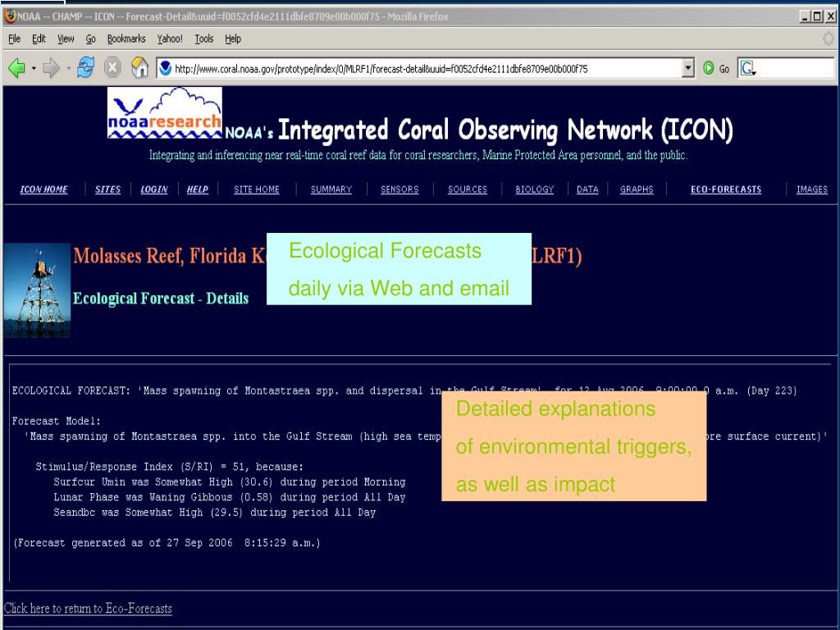Screen dimensions: 840x630
Task: Click the green Go button
Action: 716,69
